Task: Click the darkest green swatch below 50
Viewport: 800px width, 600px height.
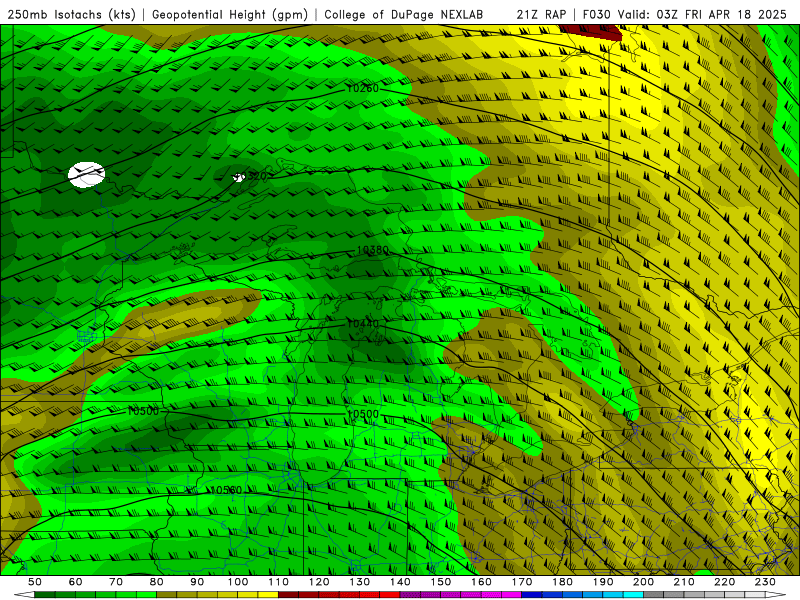Action: 45,595
